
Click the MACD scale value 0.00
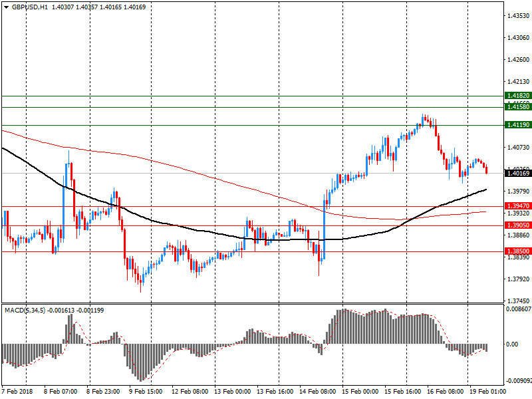(x=512, y=344)
